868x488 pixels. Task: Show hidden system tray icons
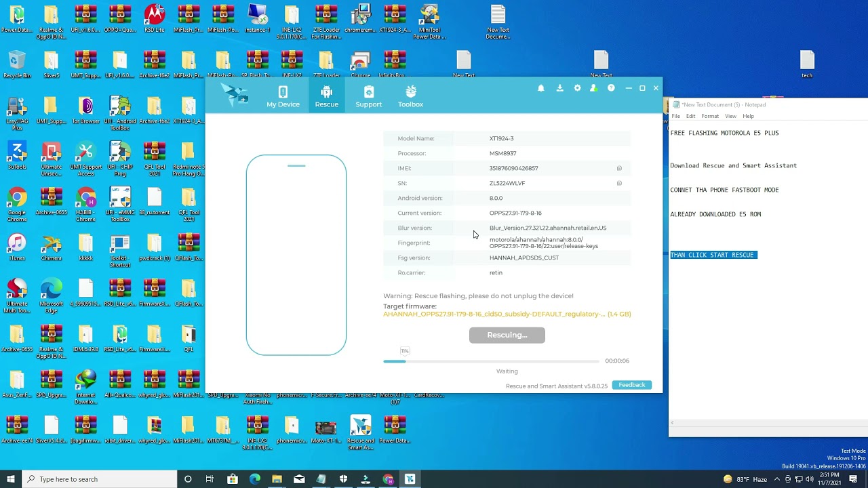(x=777, y=479)
